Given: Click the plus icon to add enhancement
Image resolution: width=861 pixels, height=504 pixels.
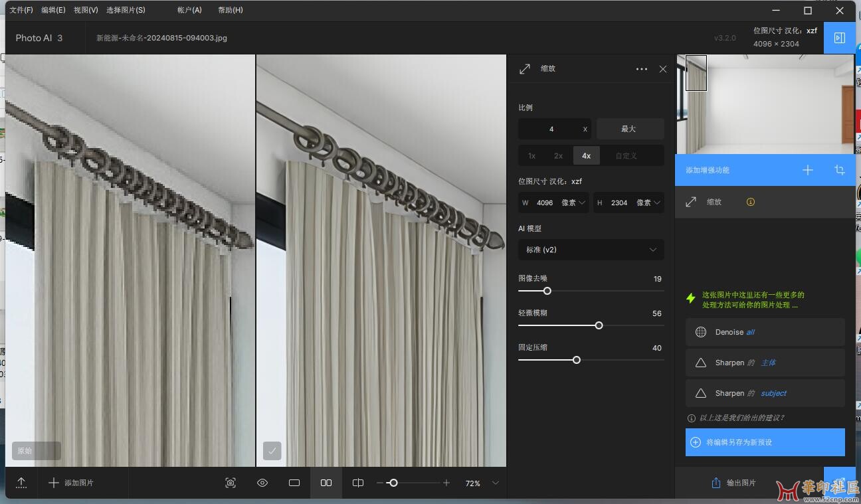Looking at the screenshot, I should point(807,170).
